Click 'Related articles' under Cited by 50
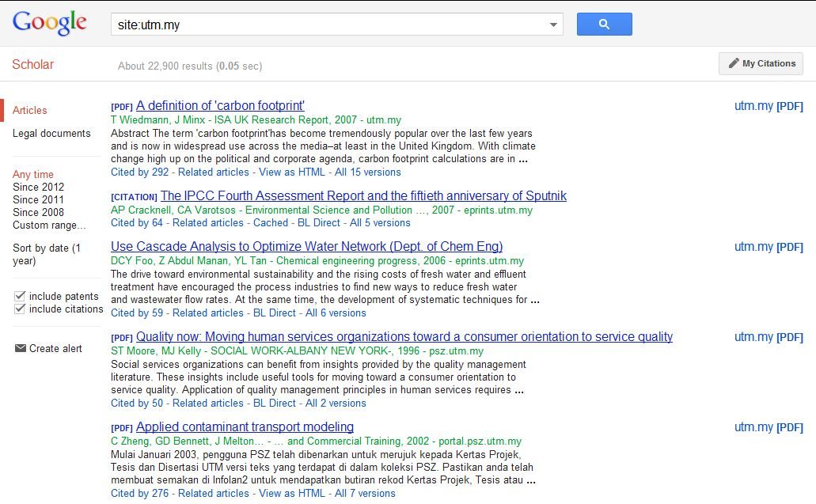The image size is (816, 504). 207,403
